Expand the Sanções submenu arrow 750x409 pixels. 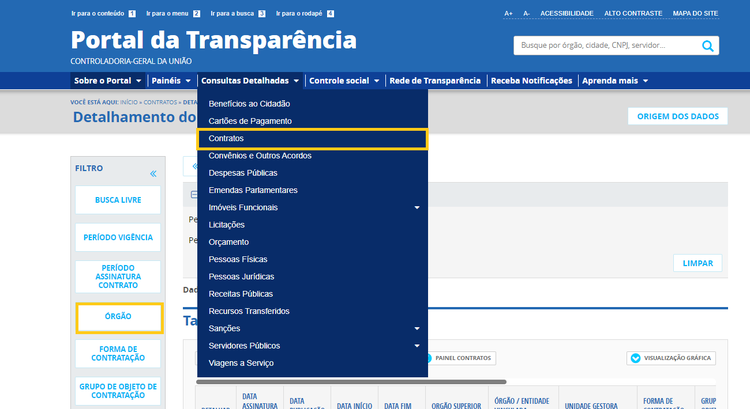[417, 329]
